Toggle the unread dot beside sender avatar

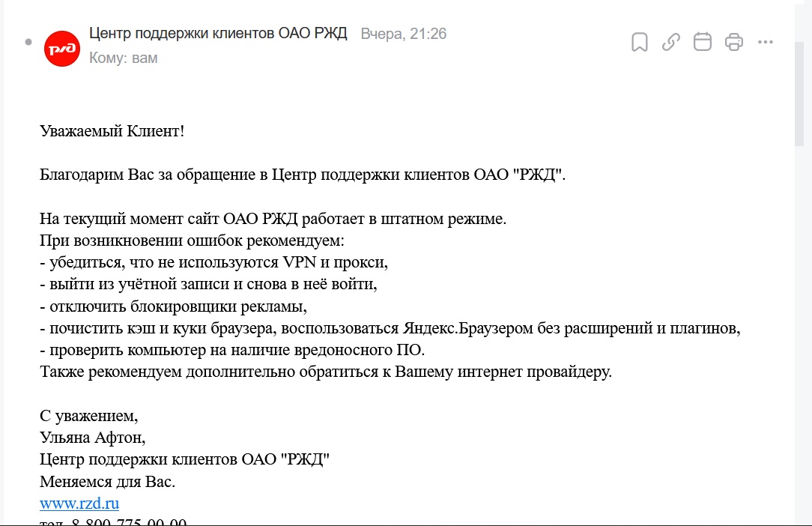(x=28, y=42)
